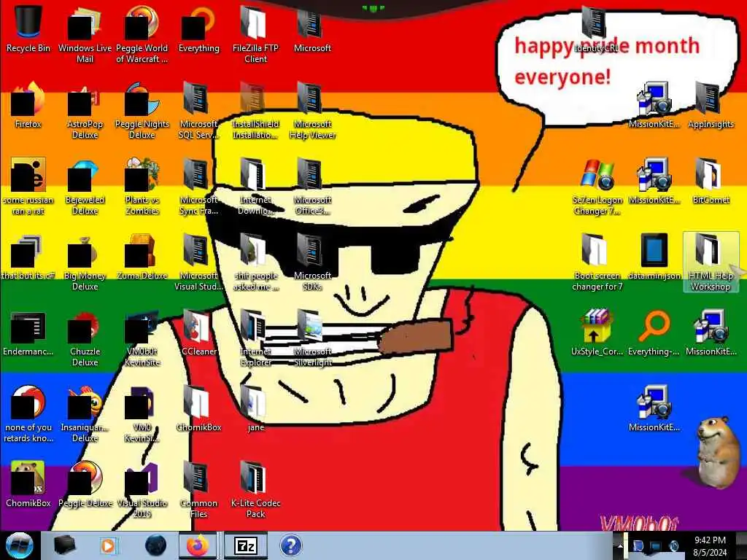Open the Microsoft SDKs folder

click(312, 262)
